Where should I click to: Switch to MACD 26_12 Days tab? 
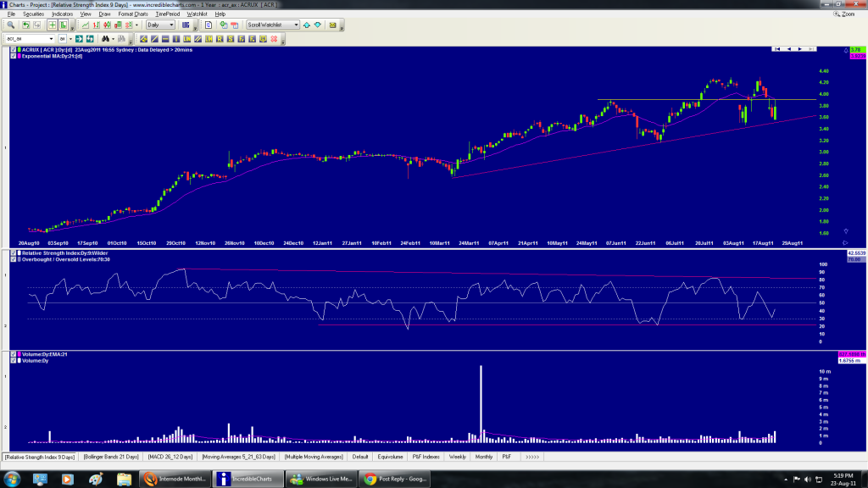click(170, 457)
